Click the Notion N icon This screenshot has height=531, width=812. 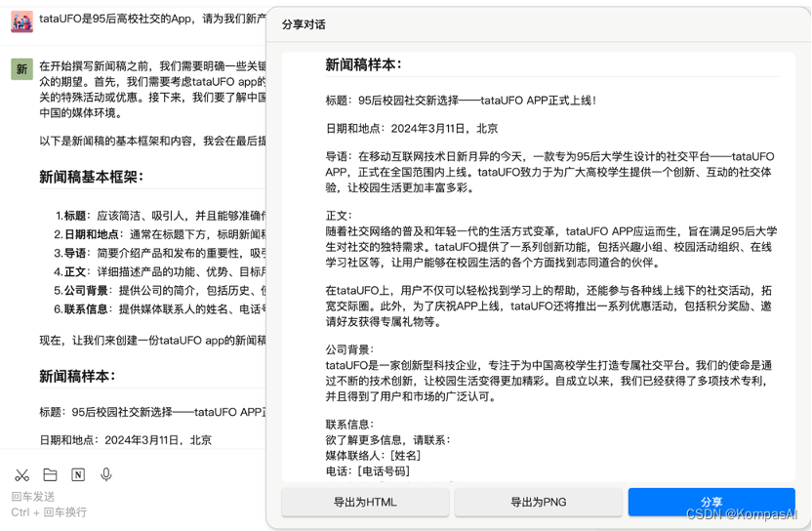(78, 474)
